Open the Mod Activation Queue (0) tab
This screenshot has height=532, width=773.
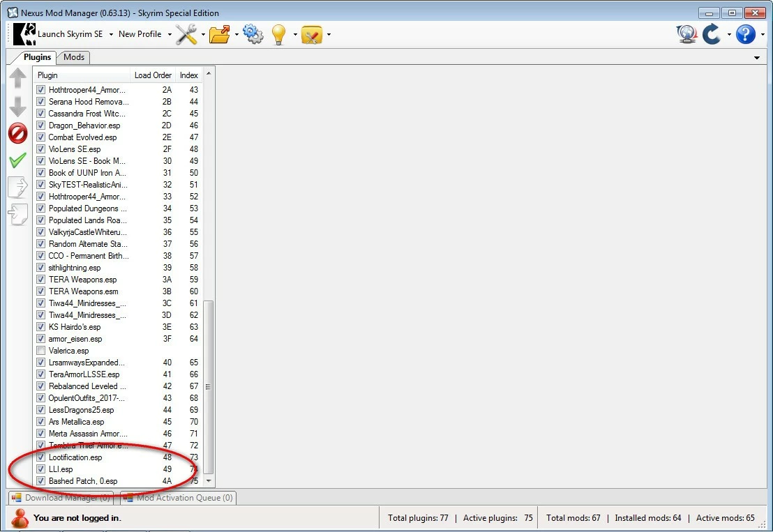(179, 498)
